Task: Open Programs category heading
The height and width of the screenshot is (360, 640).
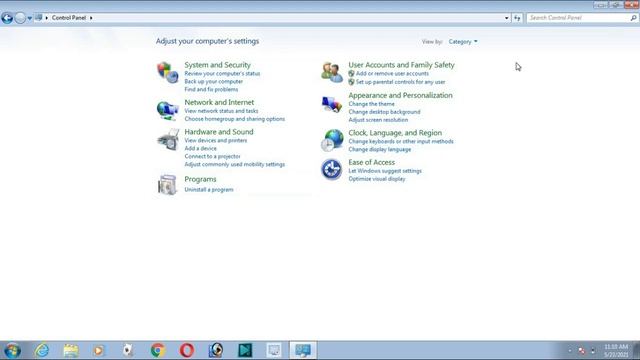Action: (x=200, y=179)
